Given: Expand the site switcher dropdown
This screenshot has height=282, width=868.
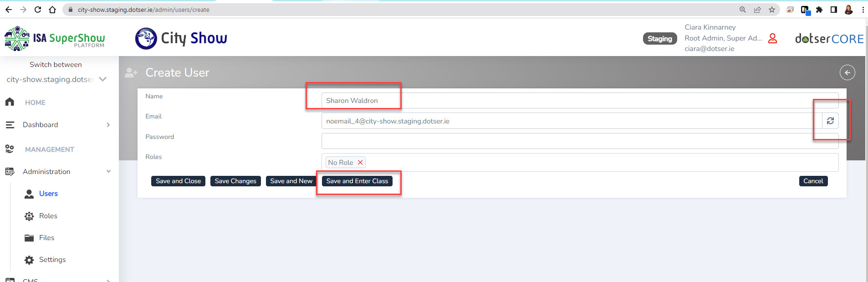Looking at the screenshot, I should [103, 79].
